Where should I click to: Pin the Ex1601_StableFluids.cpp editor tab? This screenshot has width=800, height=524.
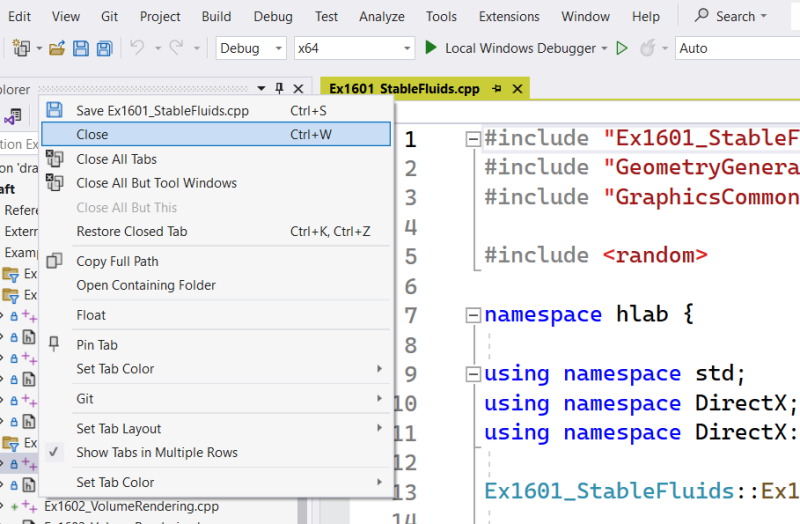[x=497, y=89]
